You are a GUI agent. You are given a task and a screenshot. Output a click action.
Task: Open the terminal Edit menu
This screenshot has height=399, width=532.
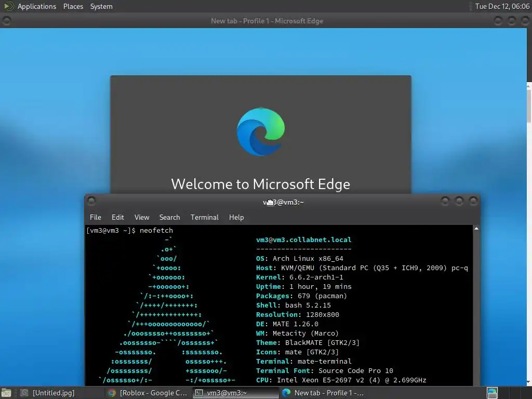pos(118,217)
